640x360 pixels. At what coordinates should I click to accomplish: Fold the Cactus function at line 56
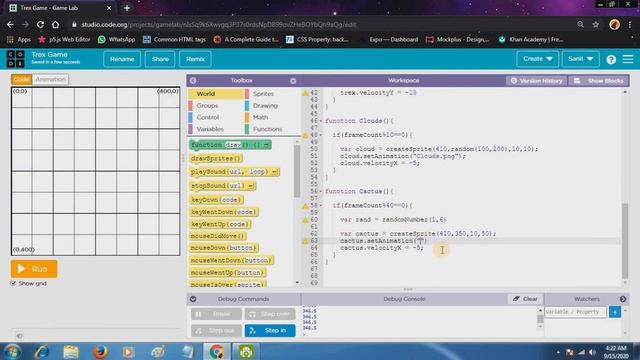coord(321,191)
